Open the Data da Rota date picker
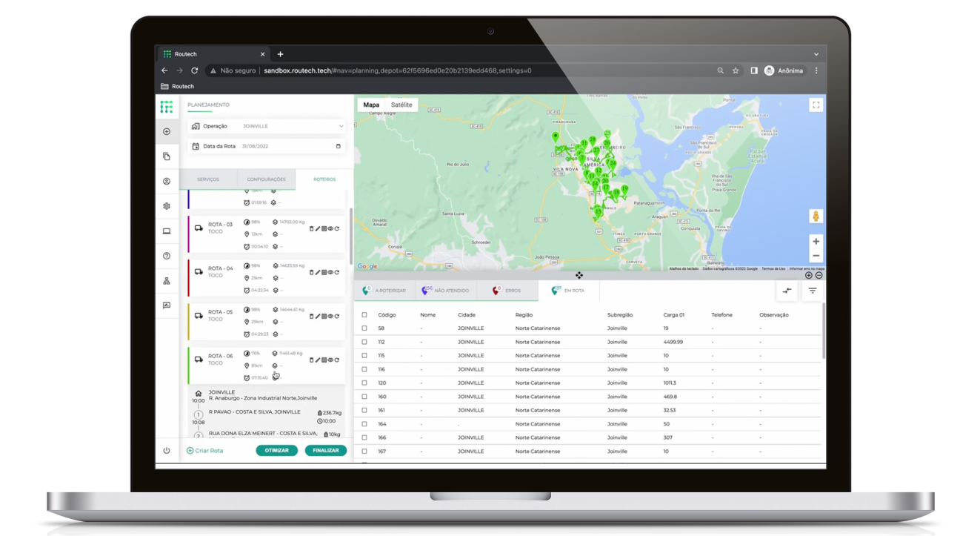Viewport: 980px width, 536px height. pyautogui.click(x=339, y=146)
